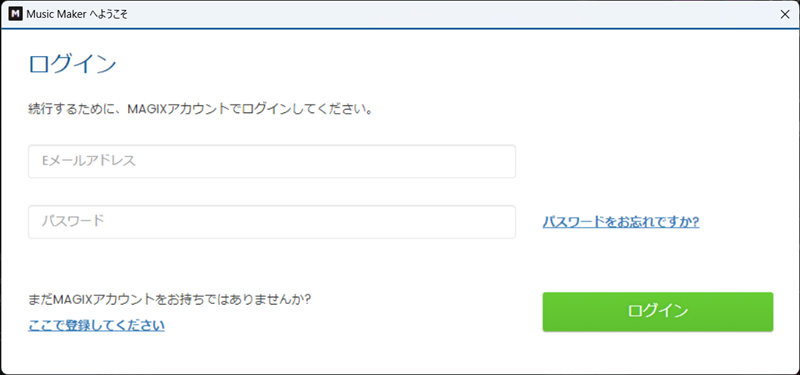Click the empty title bar area
This screenshot has width=800, height=375.
[x=449, y=14]
